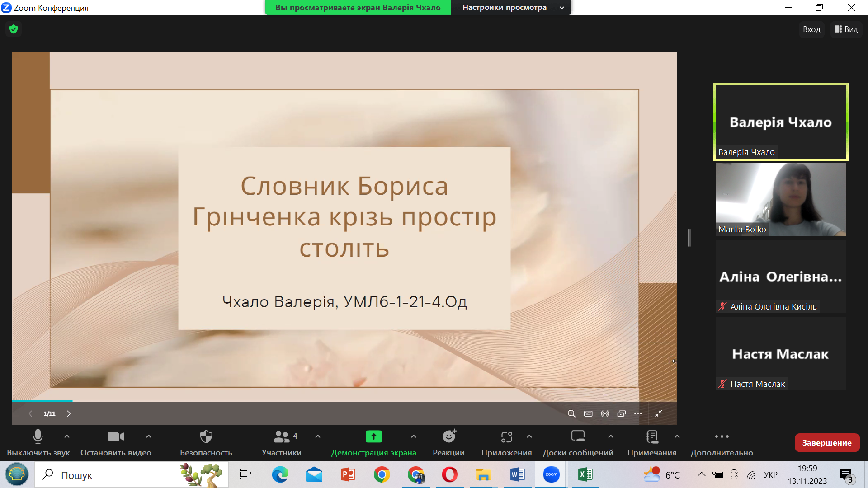Open the Security shield icon
Image resolution: width=868 pixels, height=488 pixels.
tap(206, 436)
